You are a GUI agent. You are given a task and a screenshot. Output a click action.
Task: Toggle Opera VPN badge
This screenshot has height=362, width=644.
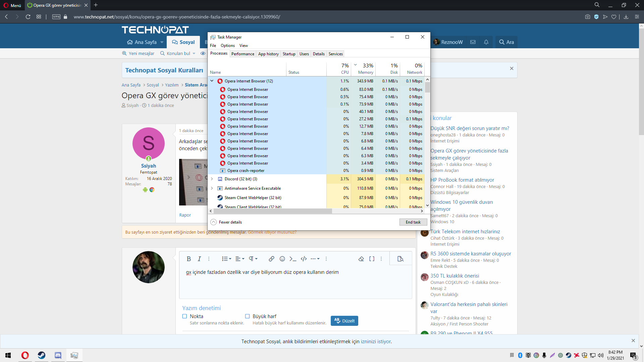pos(56,17)
